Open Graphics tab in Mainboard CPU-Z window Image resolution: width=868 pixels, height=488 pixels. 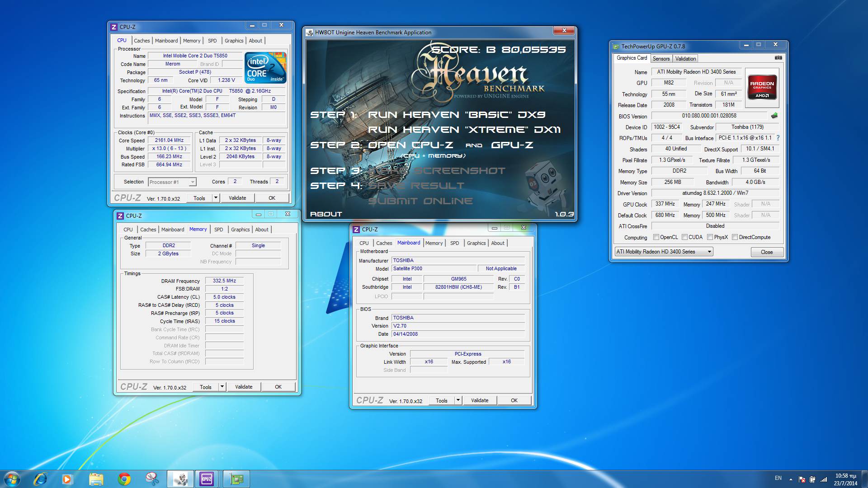pyautogui.click(x=476, y=243)
